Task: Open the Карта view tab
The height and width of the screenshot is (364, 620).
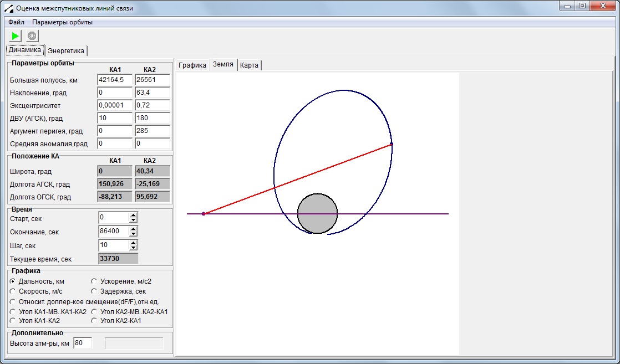Action: click(249, 65)
